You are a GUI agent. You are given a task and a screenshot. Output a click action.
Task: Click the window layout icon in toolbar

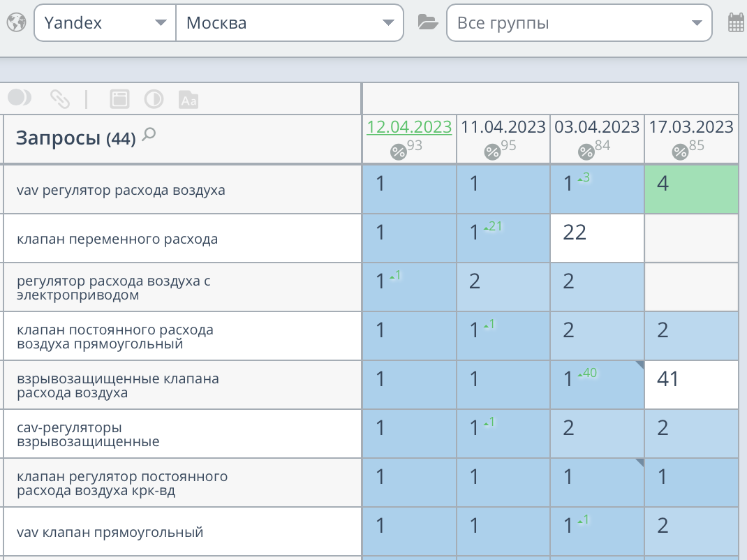coord(119,99)
